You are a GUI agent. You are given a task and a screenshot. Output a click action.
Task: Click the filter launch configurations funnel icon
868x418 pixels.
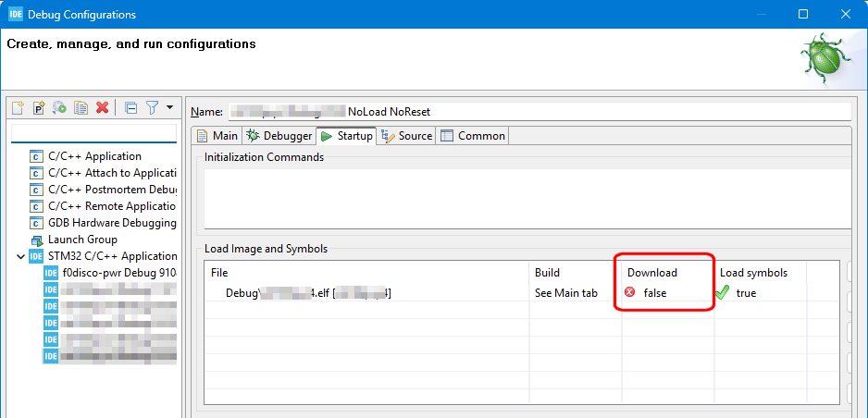pyautogui.click(x=153, y=107)
